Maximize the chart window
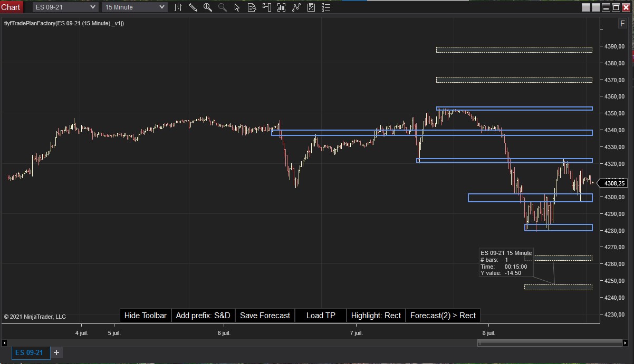This screenshot has height=364, width=634. pos(616,7)
